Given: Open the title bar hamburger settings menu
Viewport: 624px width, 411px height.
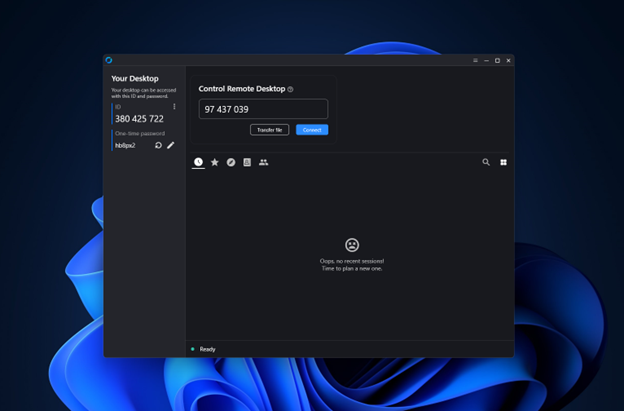Looking at the screenshot, I should click(475, 61).
